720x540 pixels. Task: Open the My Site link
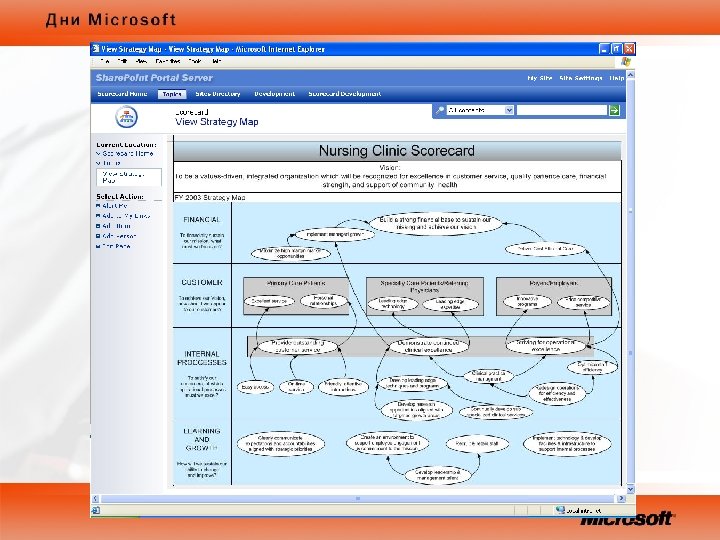point(540,78)
